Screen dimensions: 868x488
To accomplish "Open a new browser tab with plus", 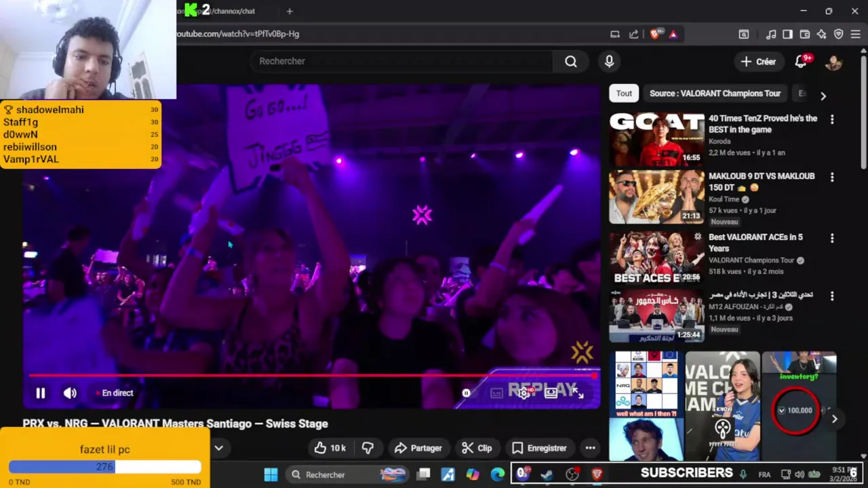I will [x=290, y=11].
